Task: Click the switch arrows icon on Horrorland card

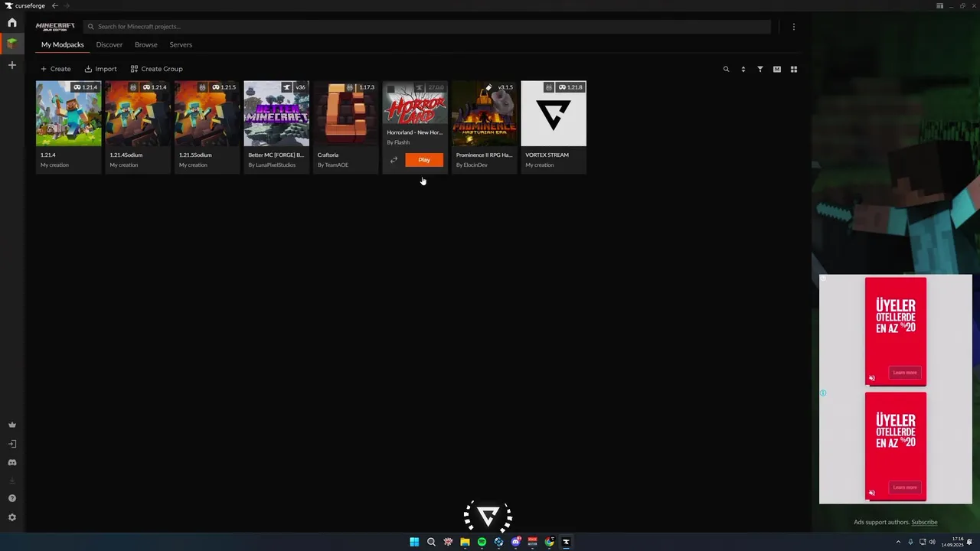Action: tap(394, 160)
